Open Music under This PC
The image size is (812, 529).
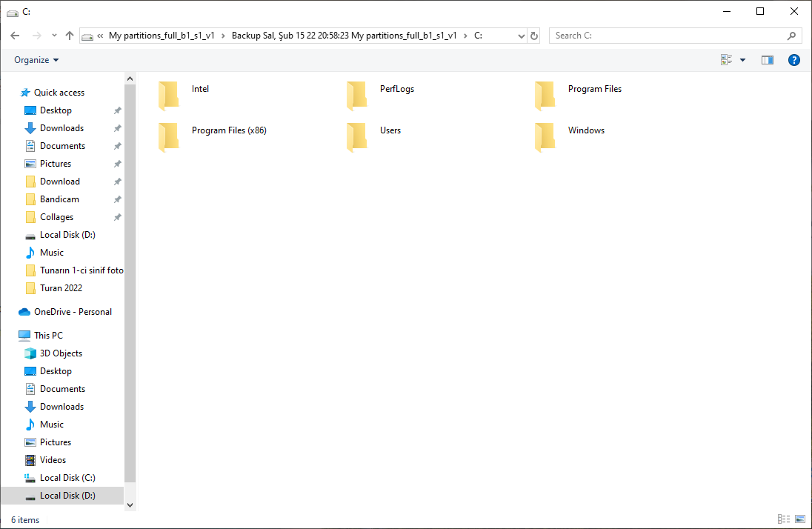coord(52,425)
